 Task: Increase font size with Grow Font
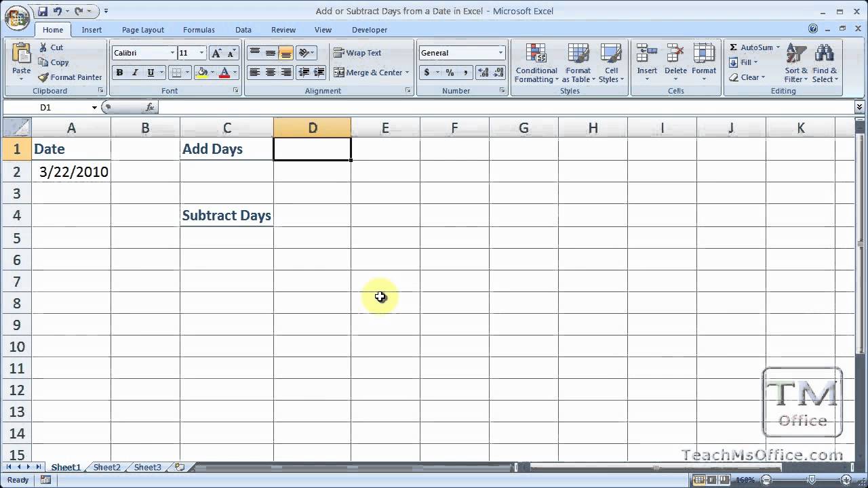[216, 53]
